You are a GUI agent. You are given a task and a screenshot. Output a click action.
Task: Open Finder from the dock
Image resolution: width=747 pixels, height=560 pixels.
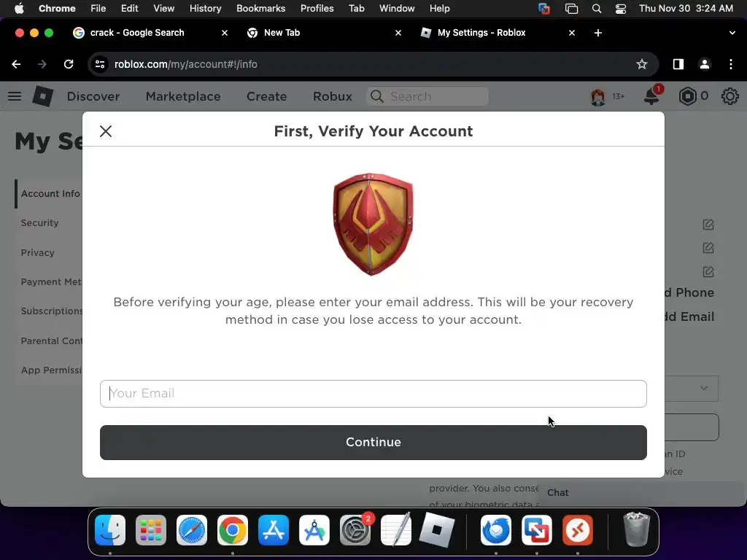(x=110, y=530)
